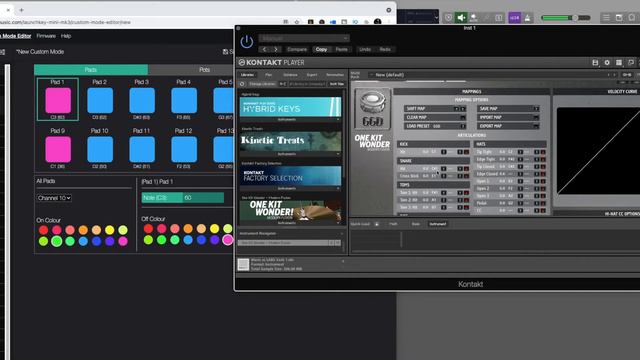Open the Load Preset GGD dropdown

(x=435, y=126)
